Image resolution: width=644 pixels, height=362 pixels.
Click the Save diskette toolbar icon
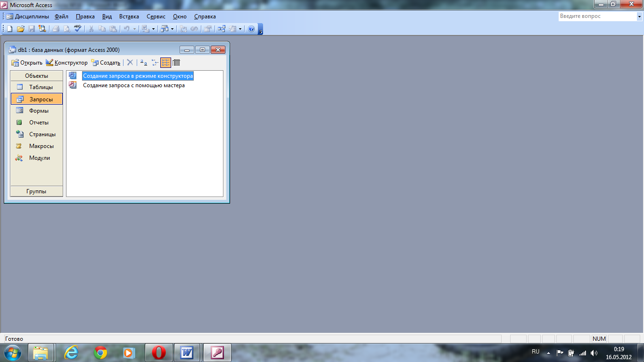pyautogui.click(x=32, y=29)
